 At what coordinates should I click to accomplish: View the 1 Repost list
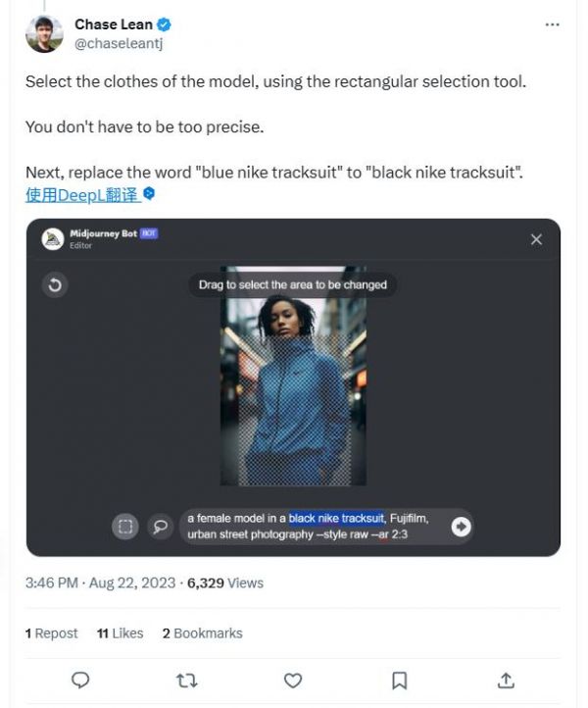[x=52, y=633]
